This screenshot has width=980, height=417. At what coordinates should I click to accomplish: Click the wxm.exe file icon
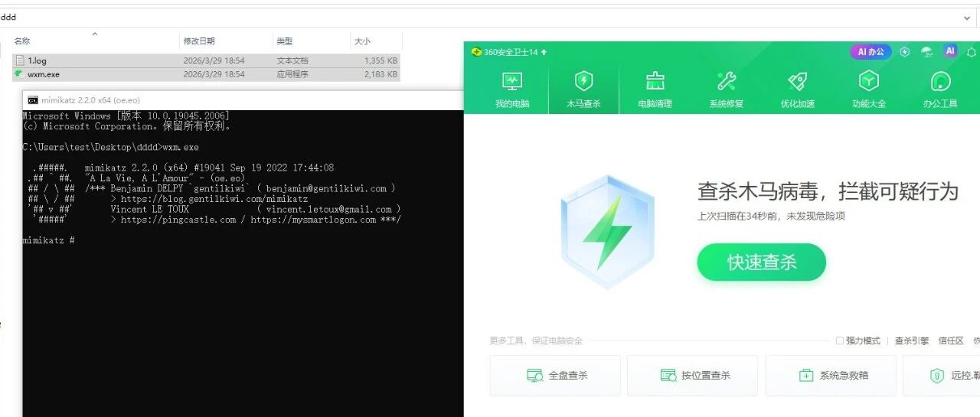19,74
